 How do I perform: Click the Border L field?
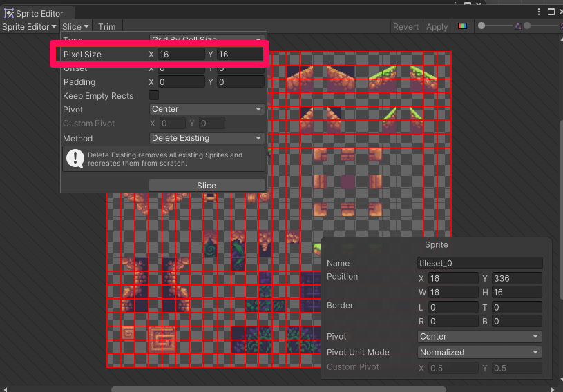[x=453, y=307]
